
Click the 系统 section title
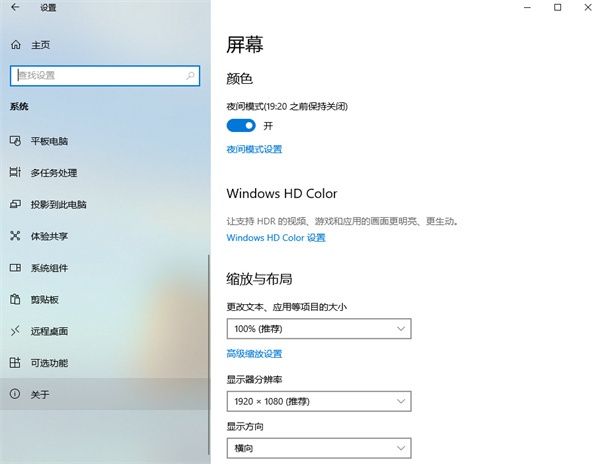(19, 106)
